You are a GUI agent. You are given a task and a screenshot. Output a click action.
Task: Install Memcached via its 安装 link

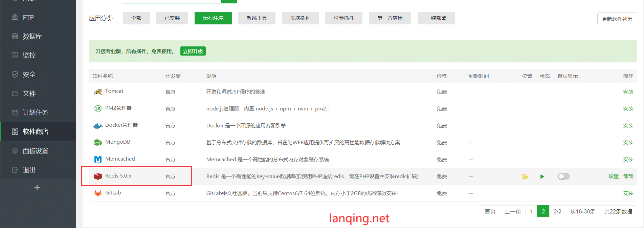click(628, 159)
